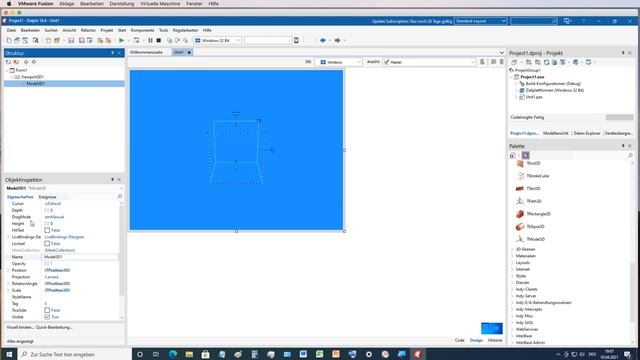This screenshot has width=640, height=360.
Task: Expand the Indy-Clients palette category
Action: coord(513,289)
